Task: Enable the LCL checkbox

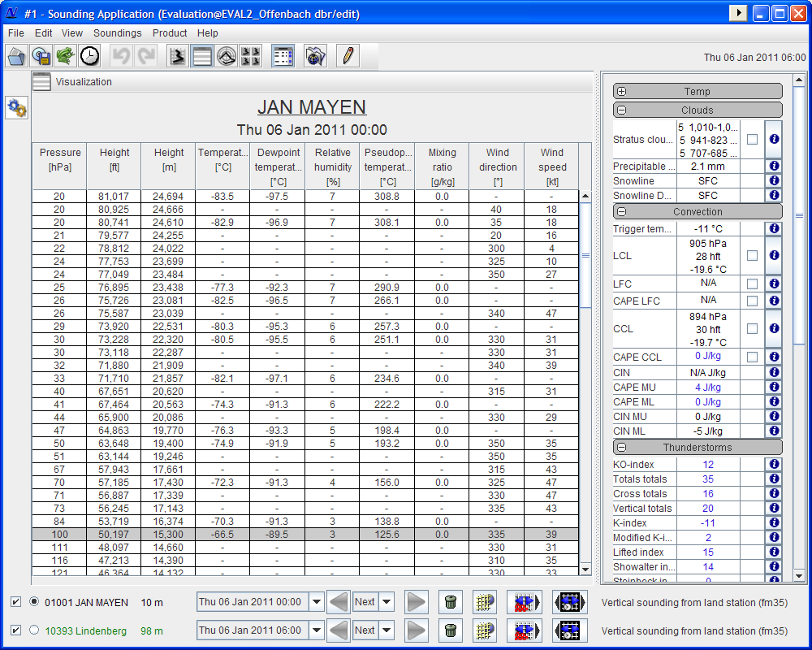Action: point(753,256)
